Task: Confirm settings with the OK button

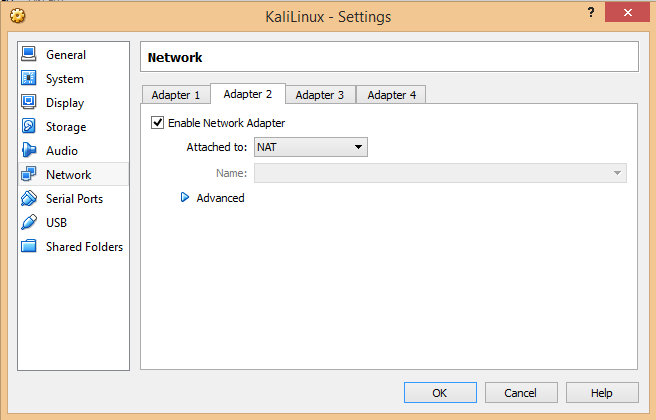Action: [x=440, y=393]
